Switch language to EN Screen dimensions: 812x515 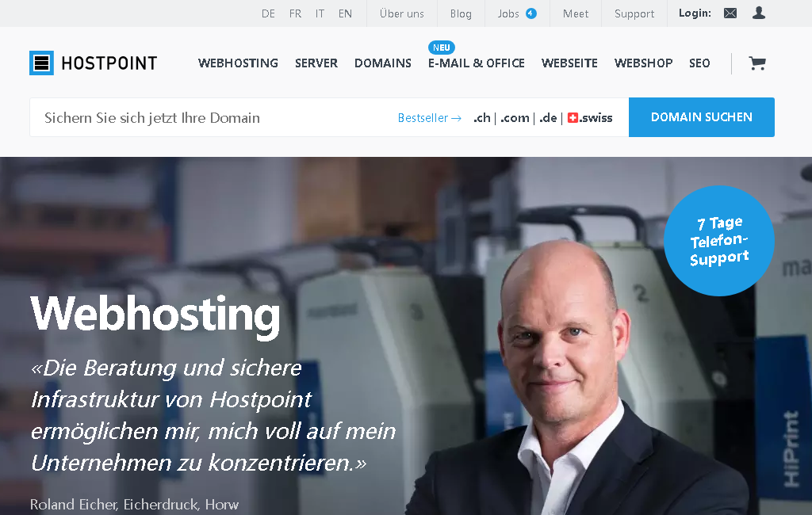tap(345, 13)
